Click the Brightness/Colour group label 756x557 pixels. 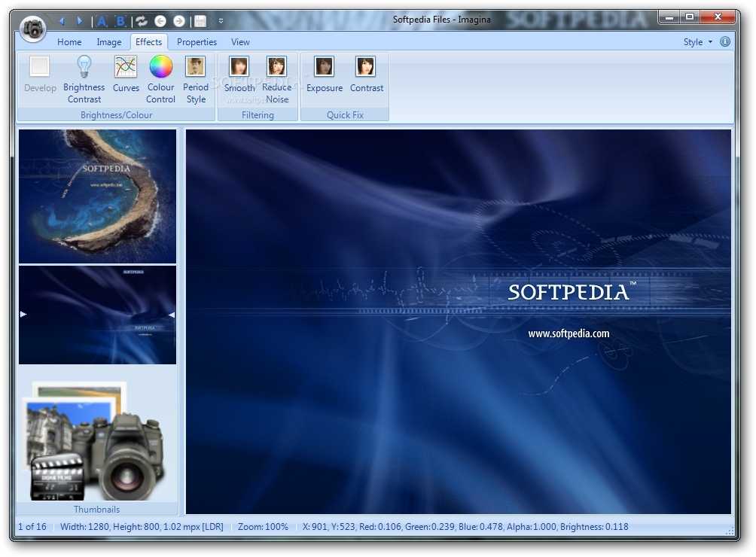[x=116, y=114]
